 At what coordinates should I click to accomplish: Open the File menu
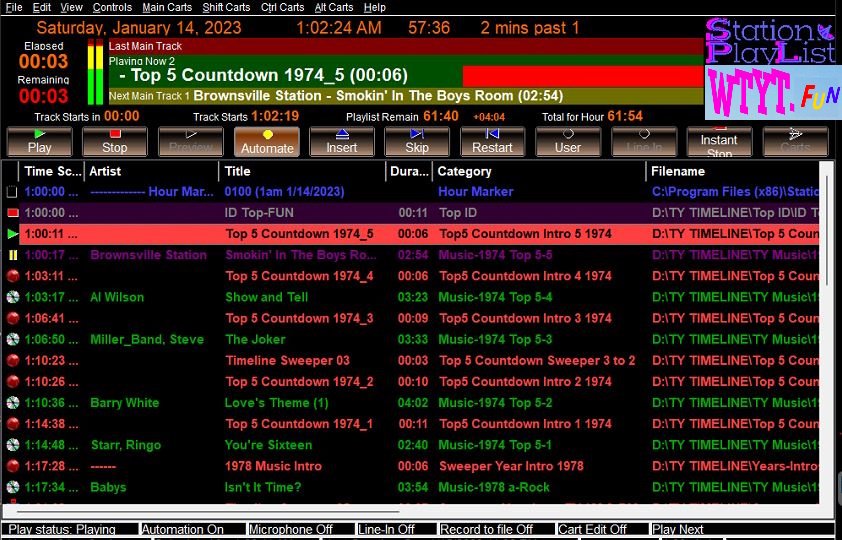click(x=14, y=7)
